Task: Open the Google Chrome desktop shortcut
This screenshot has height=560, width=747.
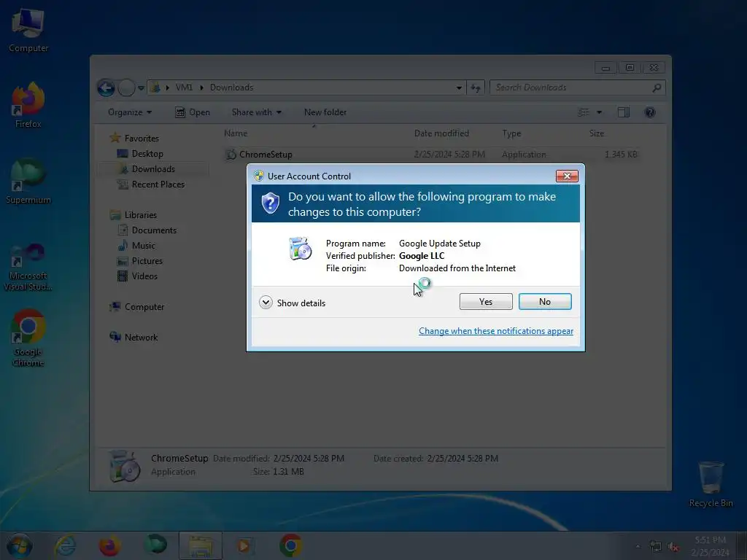Action: click(28, 338)
